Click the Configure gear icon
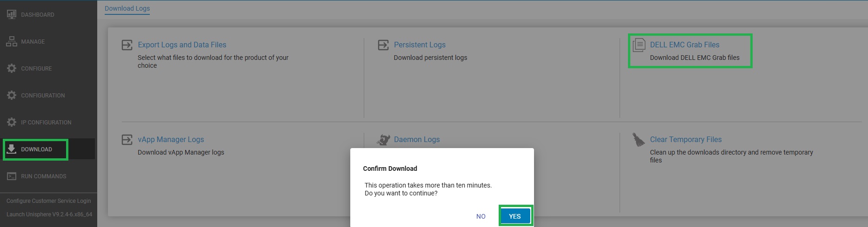 tap(12, 68)
